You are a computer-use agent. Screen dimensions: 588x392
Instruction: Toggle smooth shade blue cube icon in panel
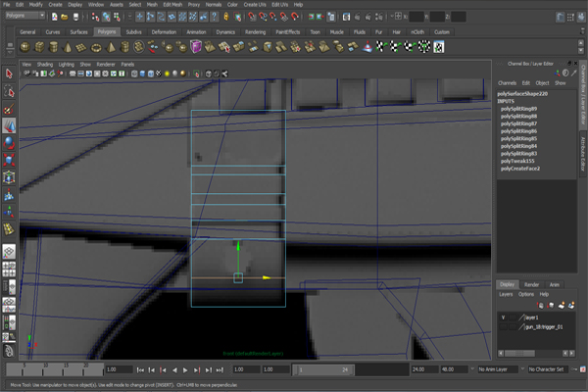click(142, 73)
